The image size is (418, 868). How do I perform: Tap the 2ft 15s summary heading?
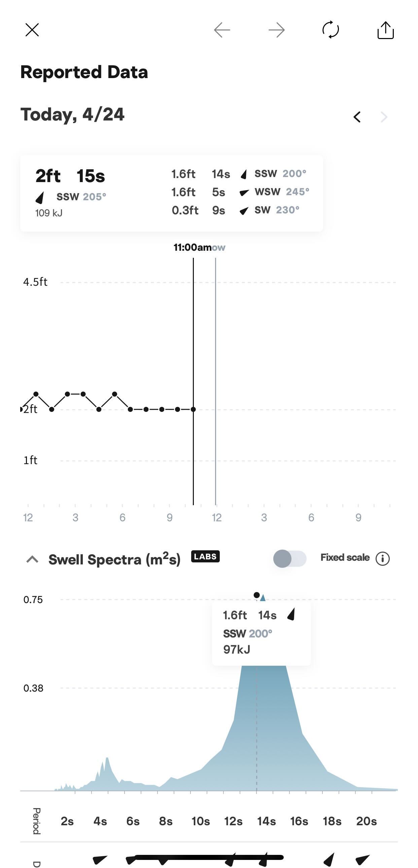tap(70, 176)
